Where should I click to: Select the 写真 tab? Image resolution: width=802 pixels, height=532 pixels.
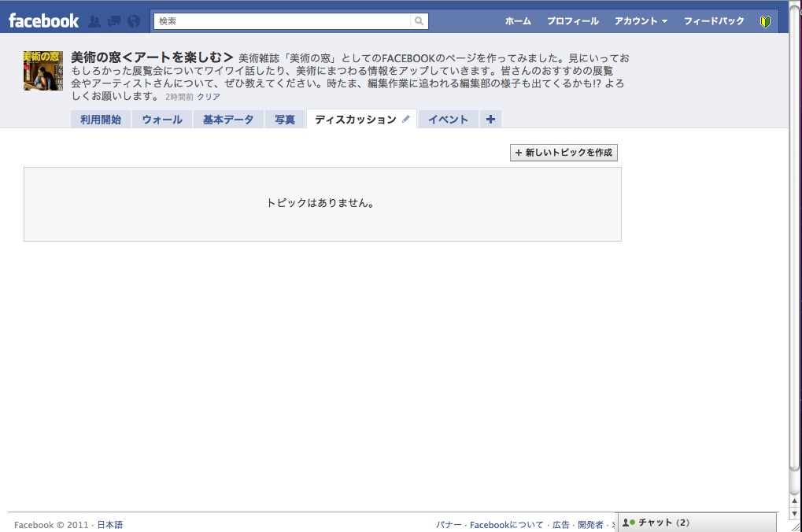pyautogui.click(x=285, y=120)
